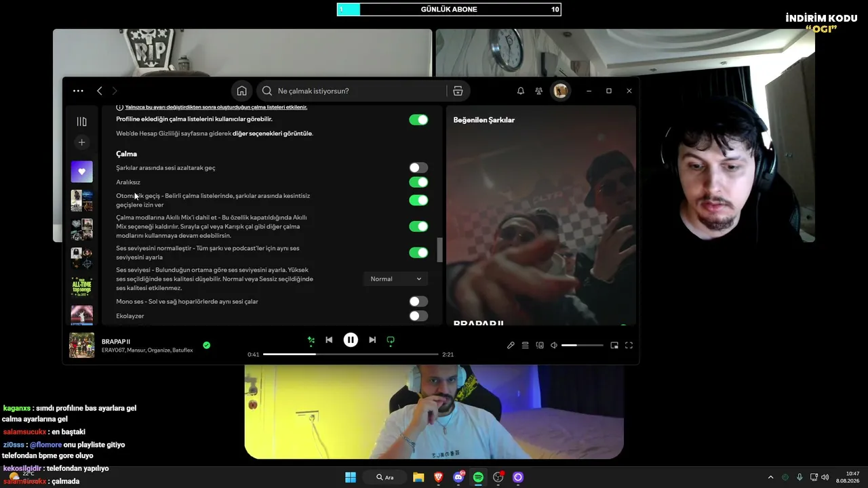The width and height of the screenshot is (868, 488).
Task: Skip to the next track
Action: point(372,340)
